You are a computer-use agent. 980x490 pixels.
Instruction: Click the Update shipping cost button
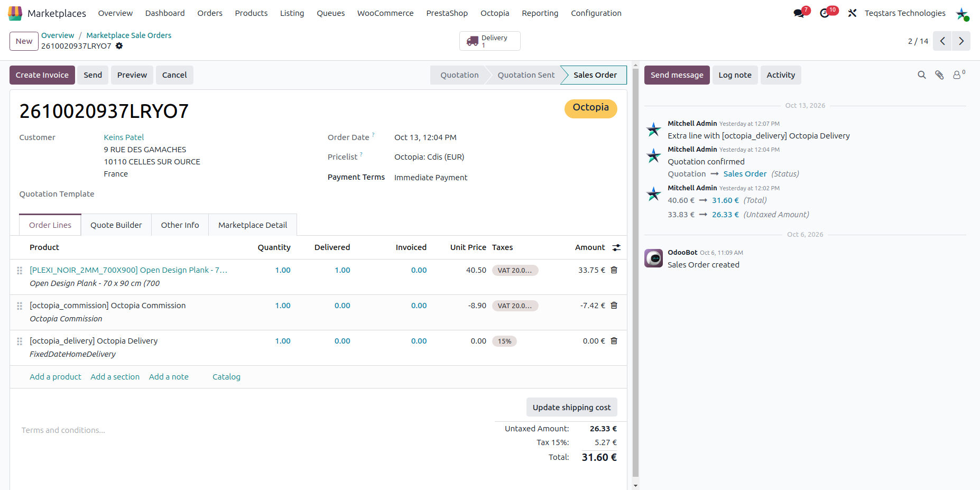click(x=571, y=408)
